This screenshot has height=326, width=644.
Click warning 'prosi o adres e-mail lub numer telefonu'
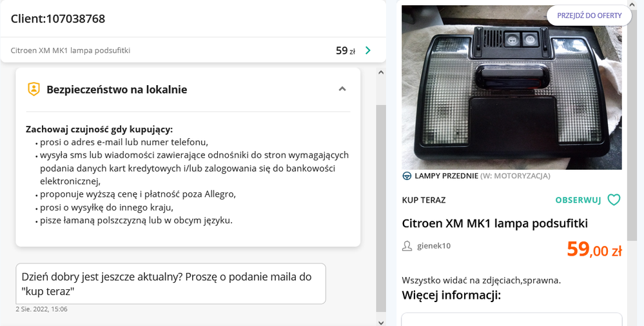tap(124, 142)
